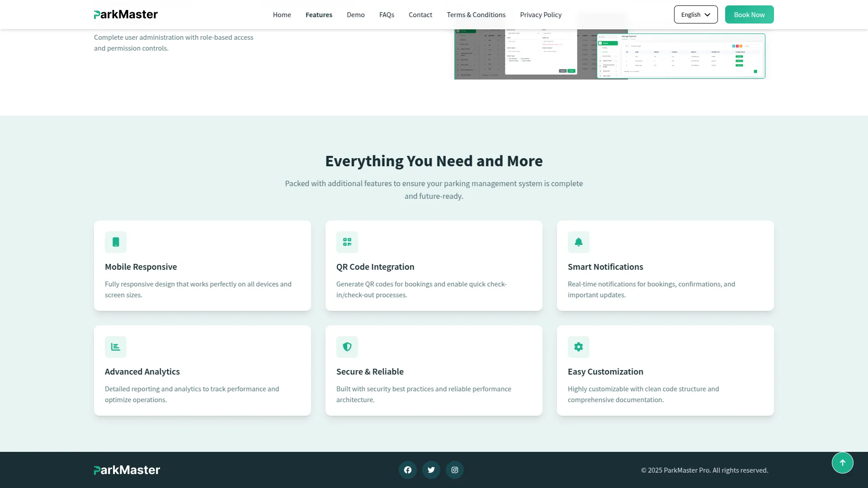The image size is (868, 488).
Task: Click the ParkMaster logo in header
Action: coord(126,14)
